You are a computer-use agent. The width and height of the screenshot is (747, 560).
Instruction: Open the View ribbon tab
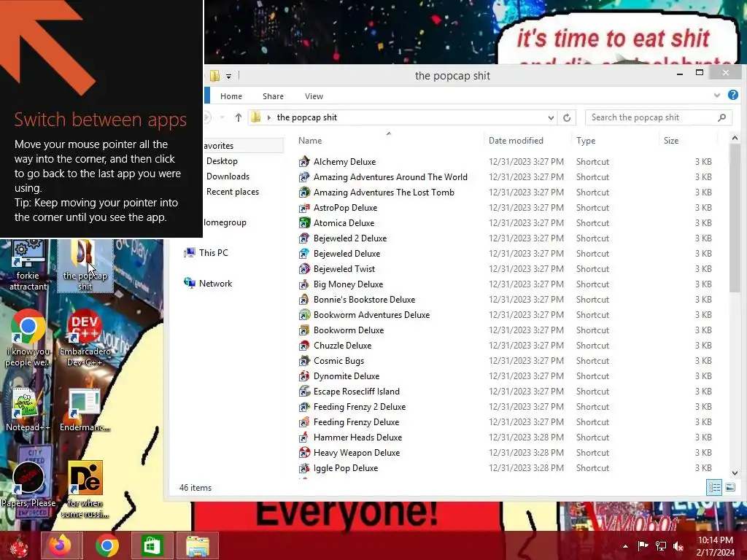click(314, 96)
